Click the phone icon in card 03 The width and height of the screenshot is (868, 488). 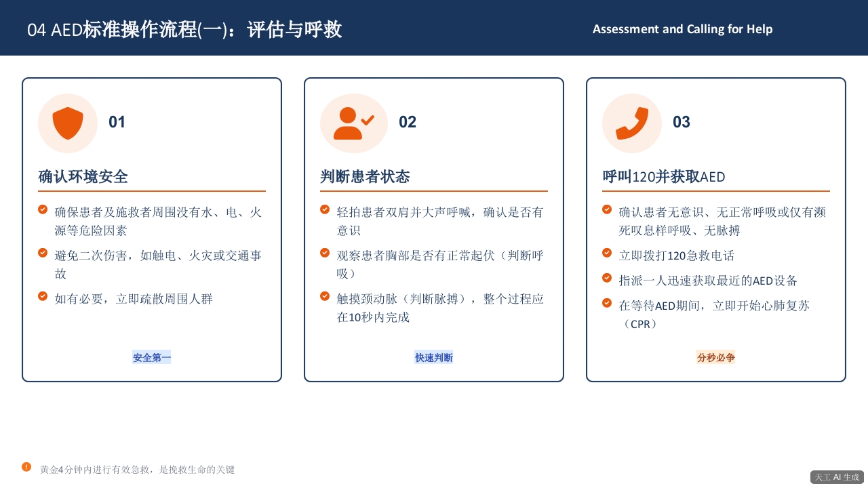point(631,123)
